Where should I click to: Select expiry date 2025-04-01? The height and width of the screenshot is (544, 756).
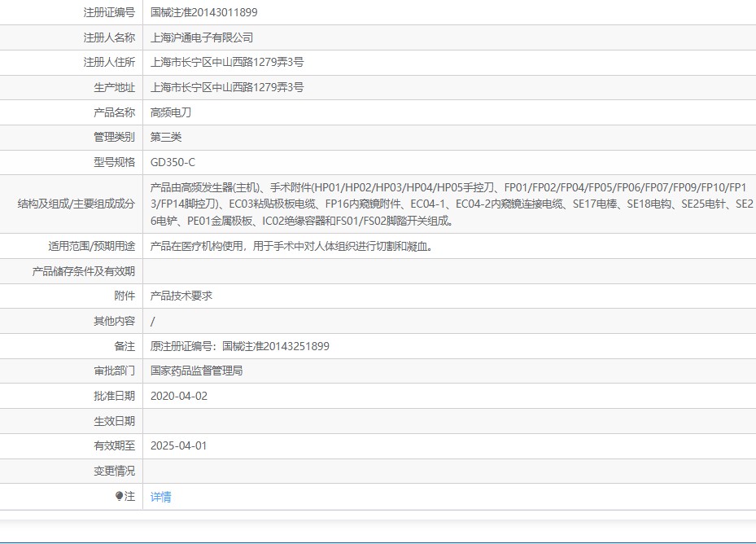coord(178,446)
